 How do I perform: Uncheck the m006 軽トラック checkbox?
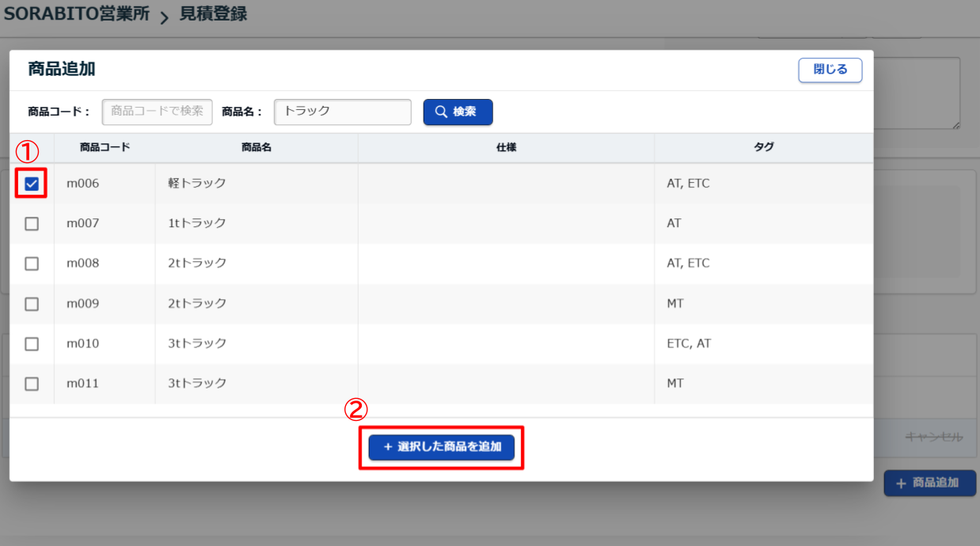click(x=32, y=184)
